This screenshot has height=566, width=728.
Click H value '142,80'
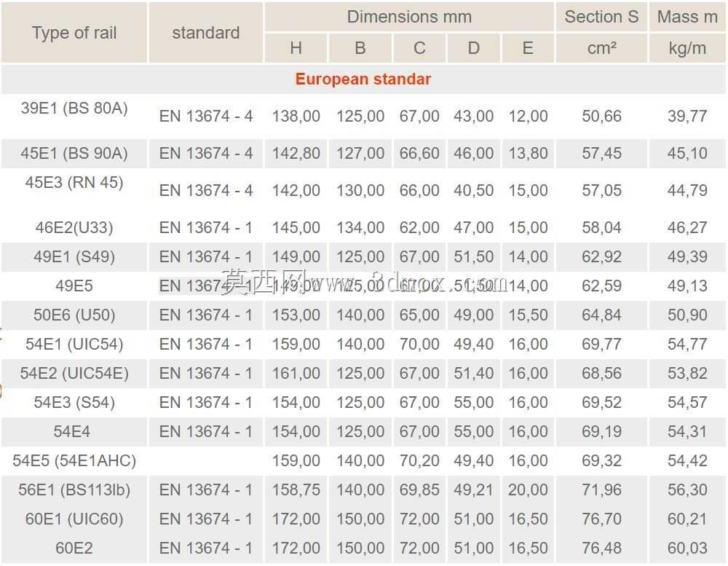coord(296,153)
